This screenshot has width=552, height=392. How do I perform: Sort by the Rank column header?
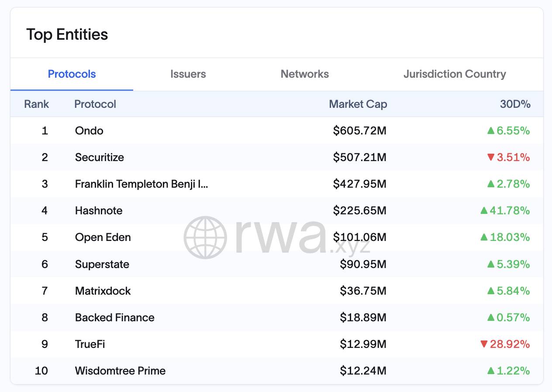click(37, 104)
